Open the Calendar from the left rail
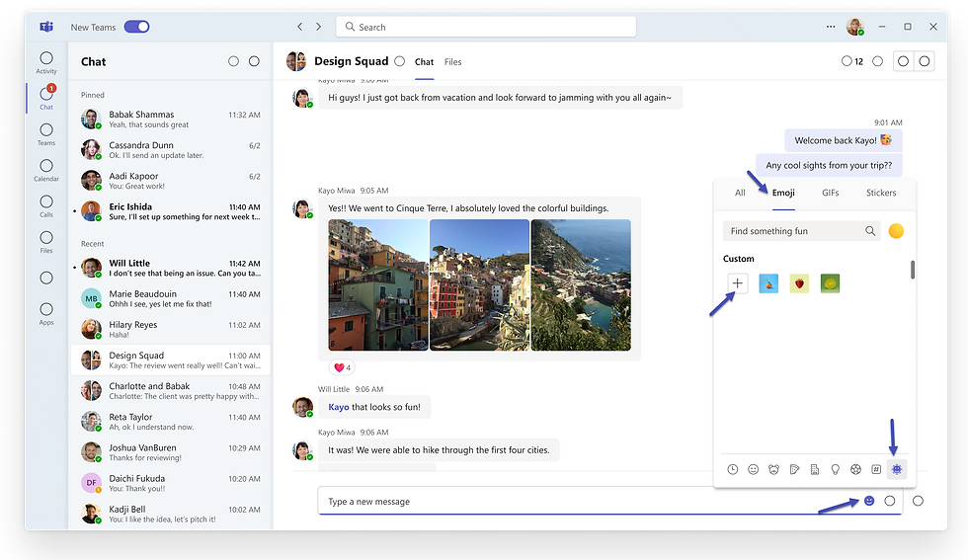The height and width of the screenshot is (560, 968). point(46,170)
